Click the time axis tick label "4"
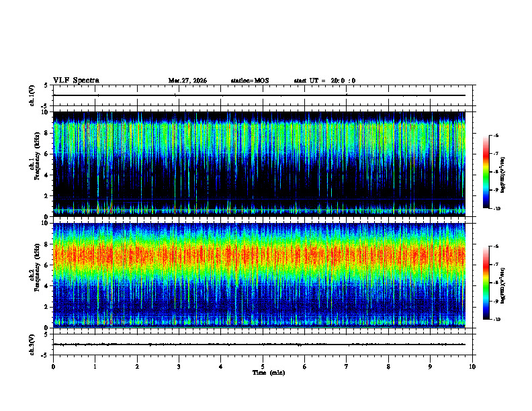 pyautogui.click(x=220, y=367)
